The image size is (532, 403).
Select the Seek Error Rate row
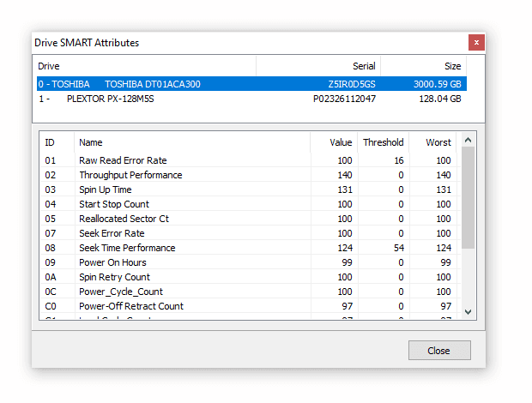[x=251, y=233]
